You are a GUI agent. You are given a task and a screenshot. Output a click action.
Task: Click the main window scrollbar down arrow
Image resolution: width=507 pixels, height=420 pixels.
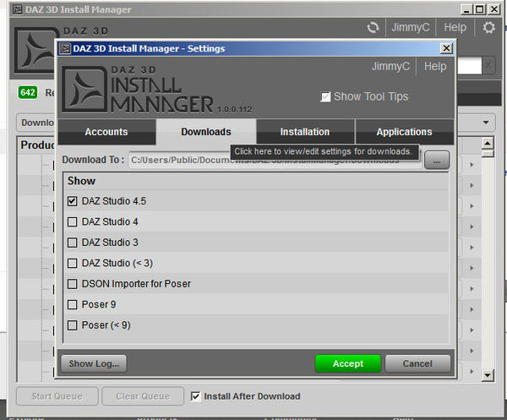(x=488, y=376)
